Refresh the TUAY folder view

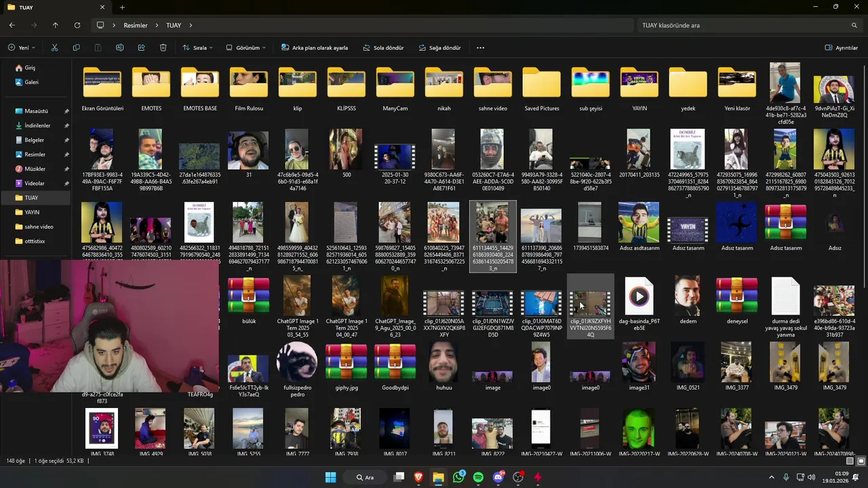click(x=77, y=25)
